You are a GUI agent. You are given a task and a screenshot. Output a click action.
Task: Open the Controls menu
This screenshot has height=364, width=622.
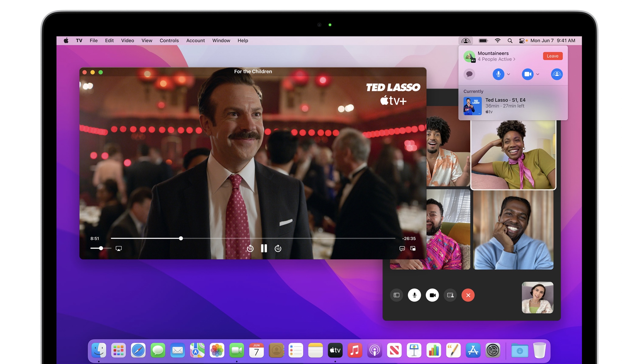coord(169,41)
